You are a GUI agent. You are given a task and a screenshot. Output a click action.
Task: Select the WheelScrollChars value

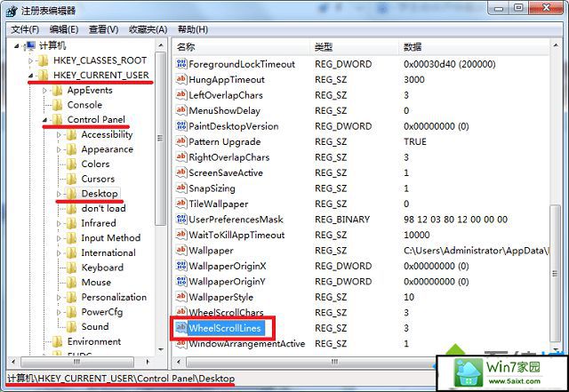226,313
